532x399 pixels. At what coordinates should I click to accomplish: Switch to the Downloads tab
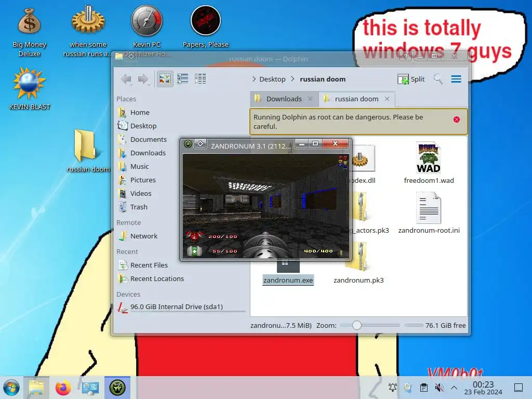284,99
